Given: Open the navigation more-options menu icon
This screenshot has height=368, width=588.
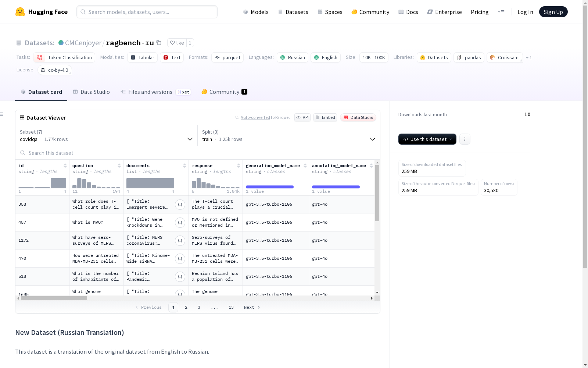Looking at the screenshot, I should coord(501,12).
